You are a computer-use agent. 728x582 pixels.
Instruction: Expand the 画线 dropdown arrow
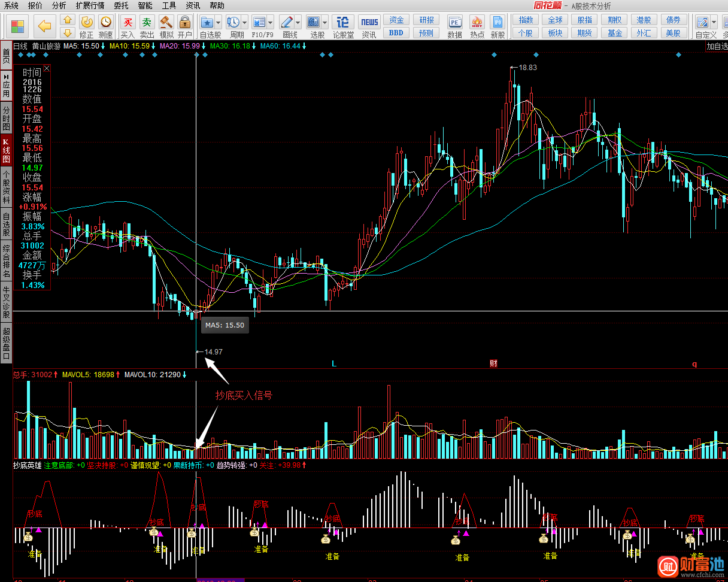pos(298,22)
